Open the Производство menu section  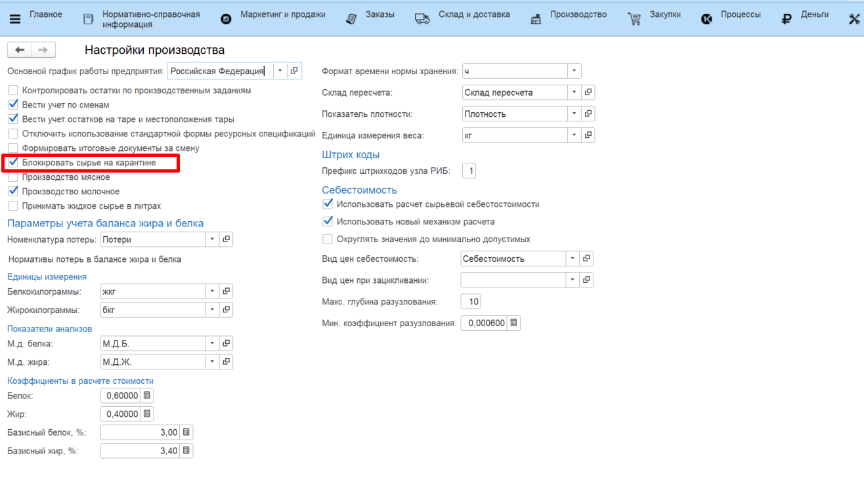pos(578,14)
